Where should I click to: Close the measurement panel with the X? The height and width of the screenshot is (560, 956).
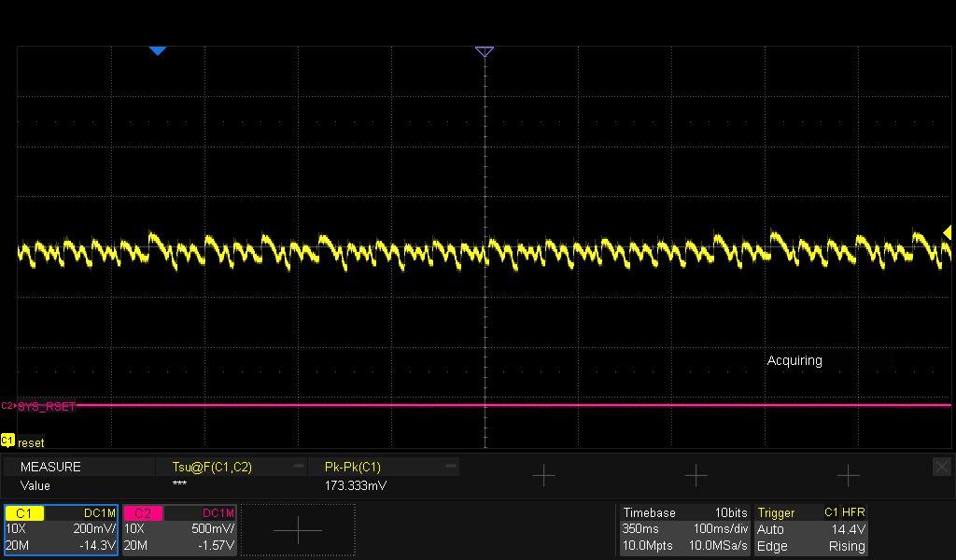[942, 466]
